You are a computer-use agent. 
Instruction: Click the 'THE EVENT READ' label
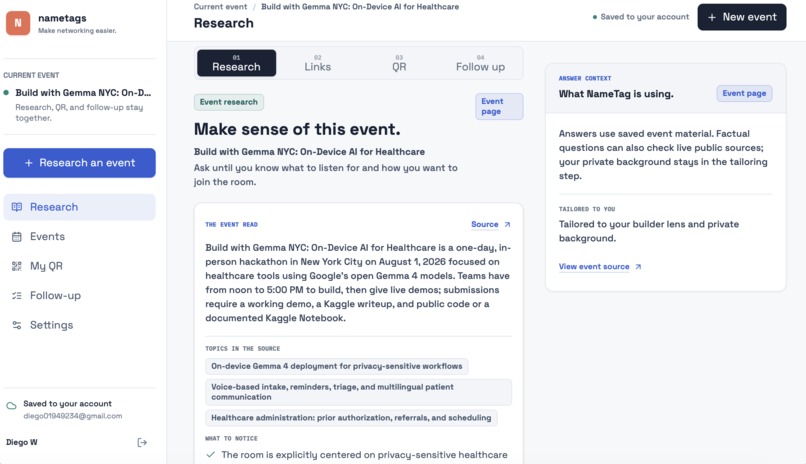point(231,225)
